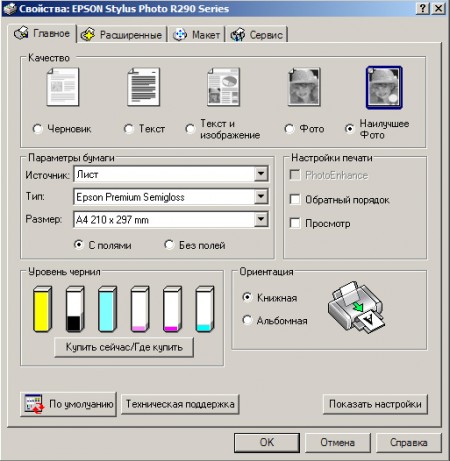Click Купить сейчас/Где купить button
This screenshot has height=461, width=450.
(124, 347)
